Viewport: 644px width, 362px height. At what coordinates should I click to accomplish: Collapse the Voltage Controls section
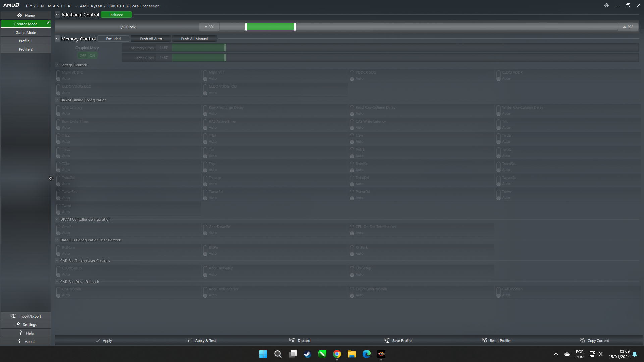click(x=57, y=65)
